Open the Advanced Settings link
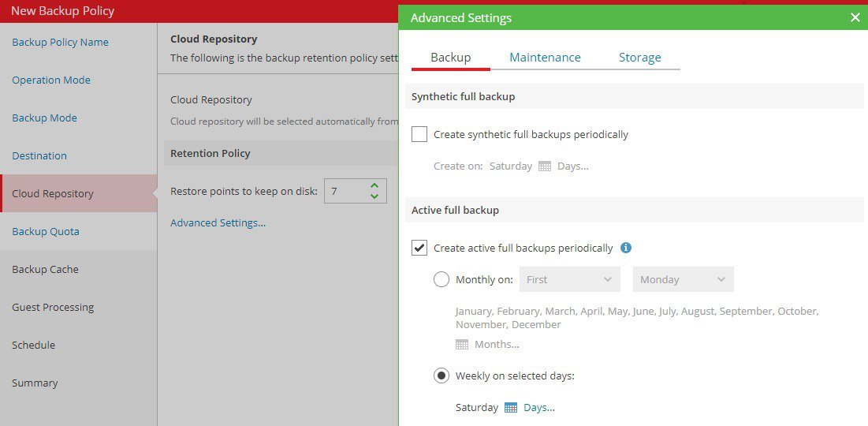This screenshot has width=868, height=426. (218, 222)
